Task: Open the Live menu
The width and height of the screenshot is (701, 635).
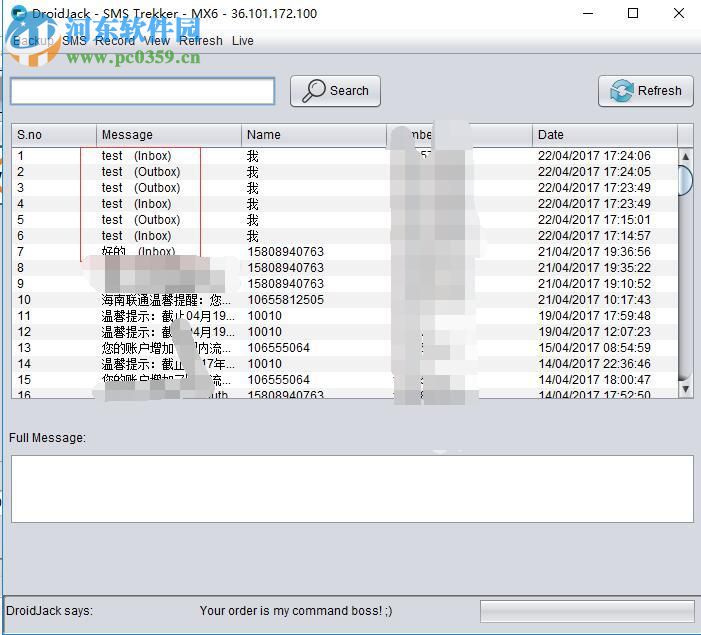Action: pyautogui.click(x=243, y=41)
